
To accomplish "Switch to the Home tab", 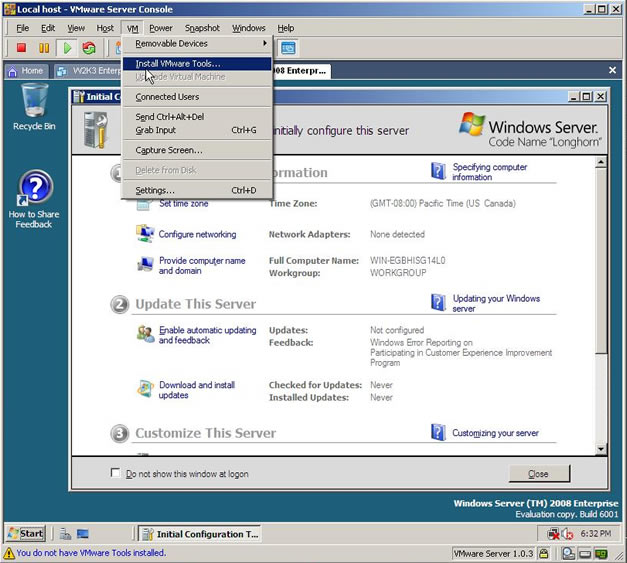I will [26, 71].
